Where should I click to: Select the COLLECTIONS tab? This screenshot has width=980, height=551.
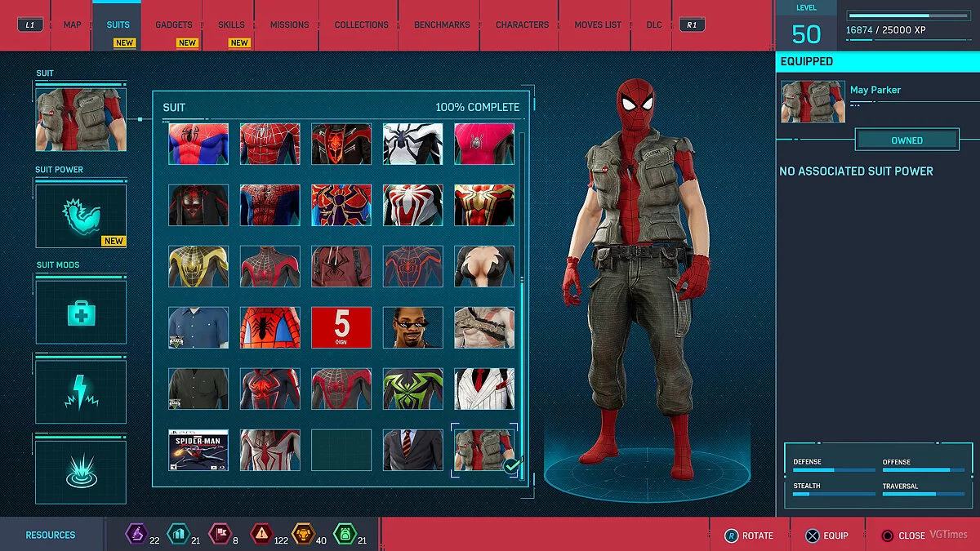360,24
